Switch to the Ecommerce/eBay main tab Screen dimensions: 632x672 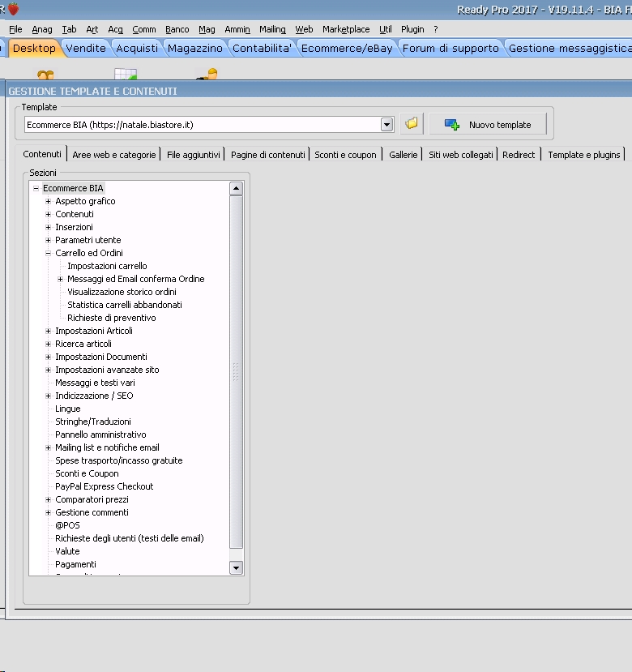346,48
